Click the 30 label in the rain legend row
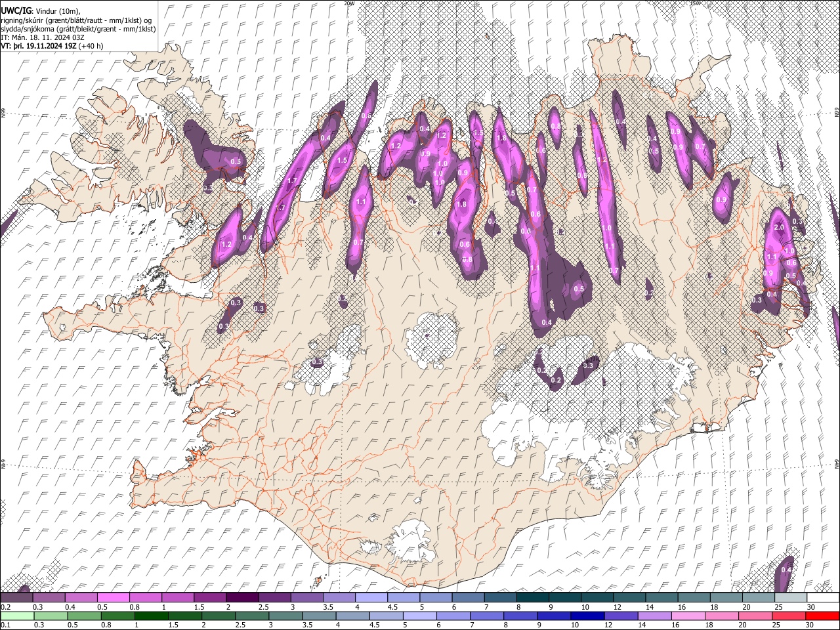This screenshot has height=630, width=840. (x=810, y=625)
